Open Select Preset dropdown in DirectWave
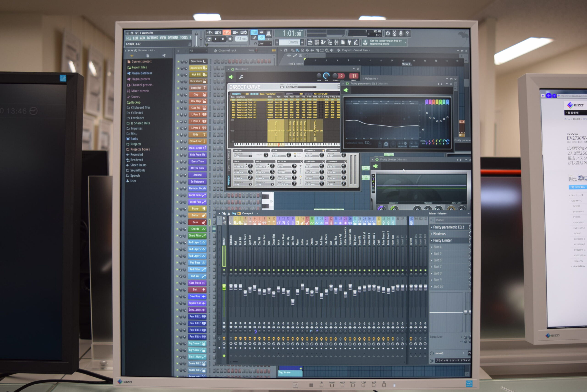Viewport: 587px width, 392px height. point(301,87)
